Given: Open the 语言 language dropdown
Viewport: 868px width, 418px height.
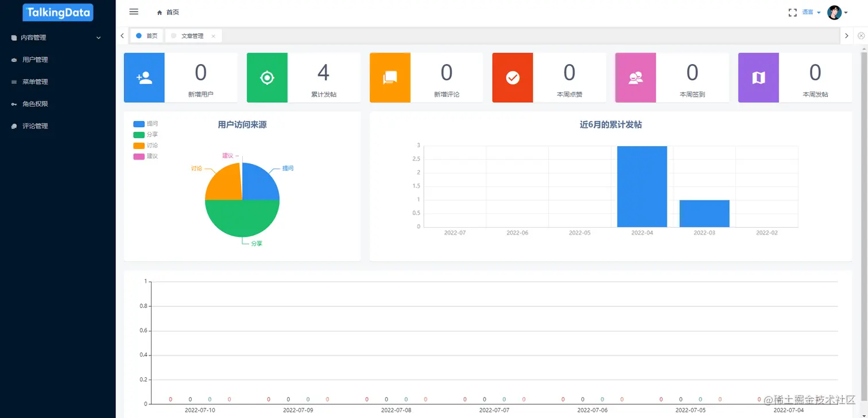Looking at the screenshot, I should click(x=811, y=12).
